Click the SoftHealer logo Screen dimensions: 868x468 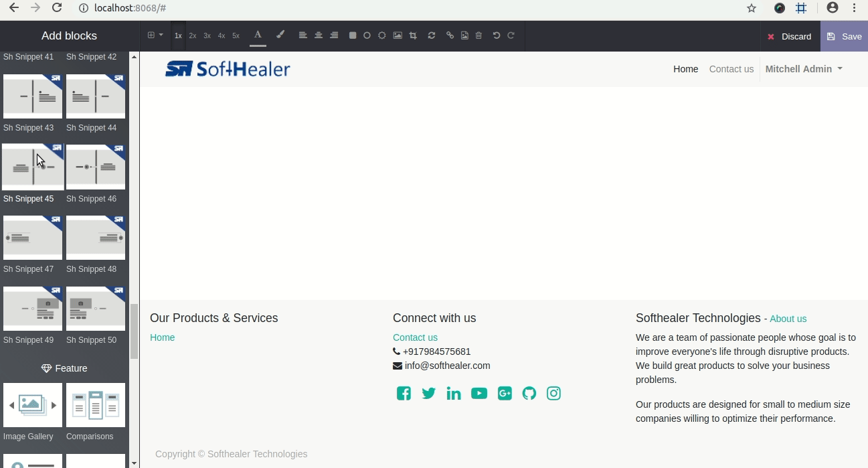(228, 69)
